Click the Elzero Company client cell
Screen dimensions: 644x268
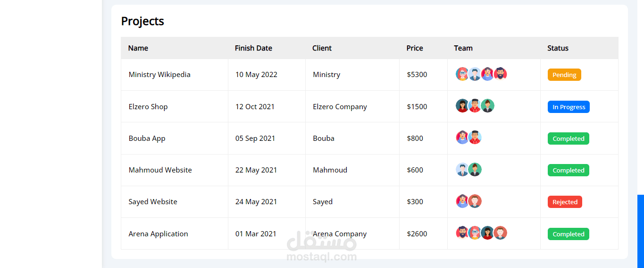point(340,107)
